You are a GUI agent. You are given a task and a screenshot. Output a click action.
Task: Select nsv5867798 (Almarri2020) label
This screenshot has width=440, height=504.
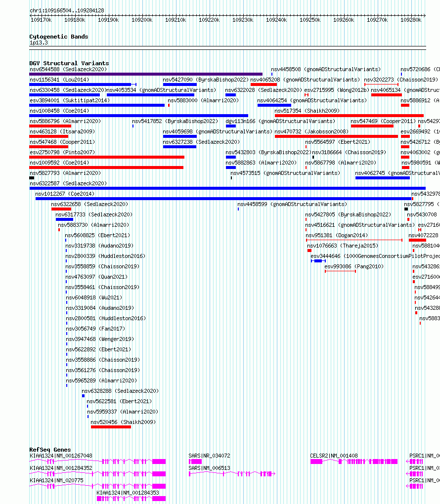pyautogui.click(x=341, y=163)
